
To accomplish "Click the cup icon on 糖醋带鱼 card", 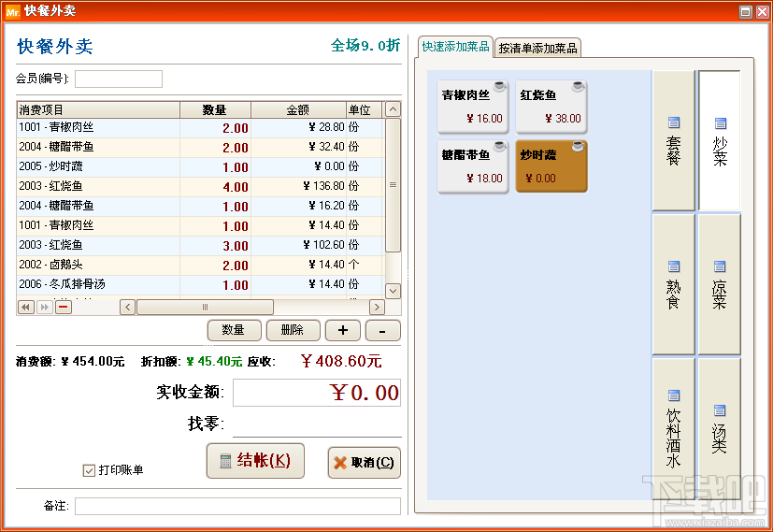I will [x=499, y=146].
